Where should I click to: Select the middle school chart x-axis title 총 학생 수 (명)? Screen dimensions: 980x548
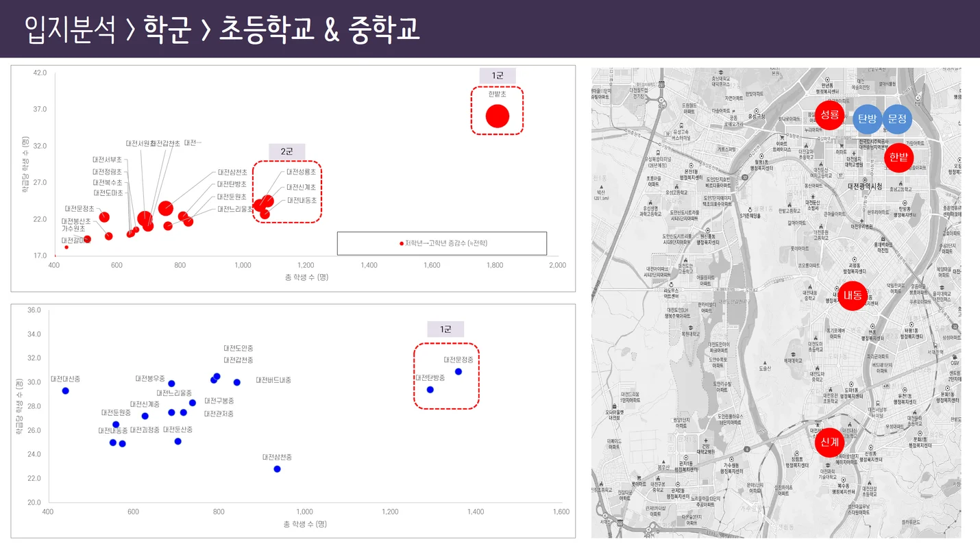[305, 523]
